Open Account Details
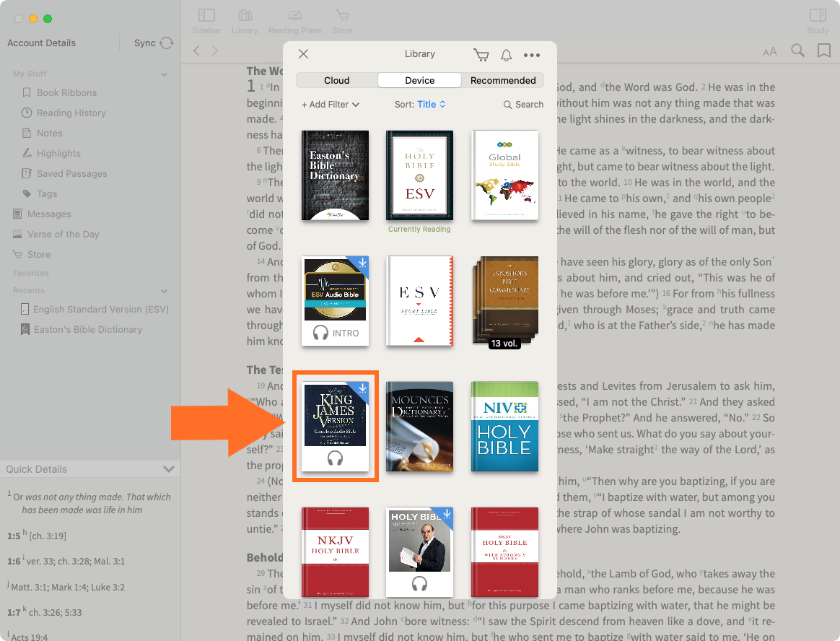The image size is (840, 641). [41, 43]
